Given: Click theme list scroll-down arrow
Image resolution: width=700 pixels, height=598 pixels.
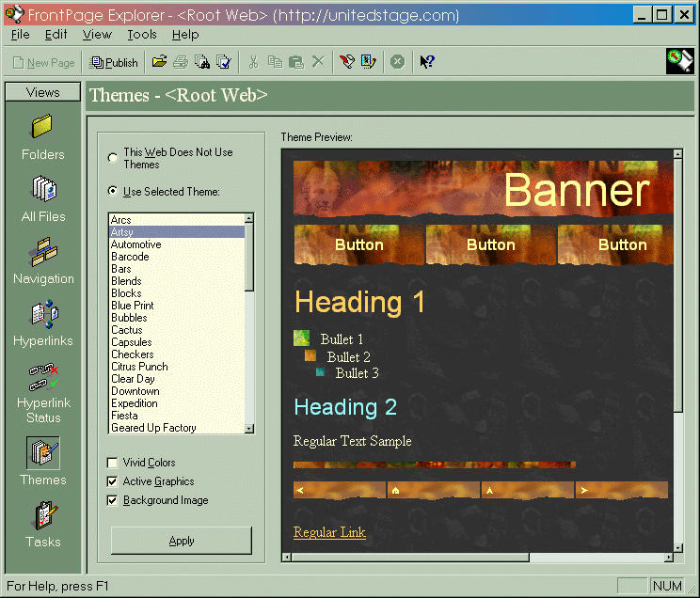Looking at the screenshot, I should point(249,429).
